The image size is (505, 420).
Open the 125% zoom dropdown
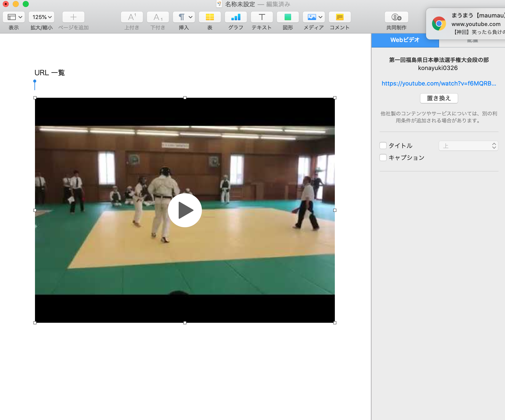click(x=41, y=17)
